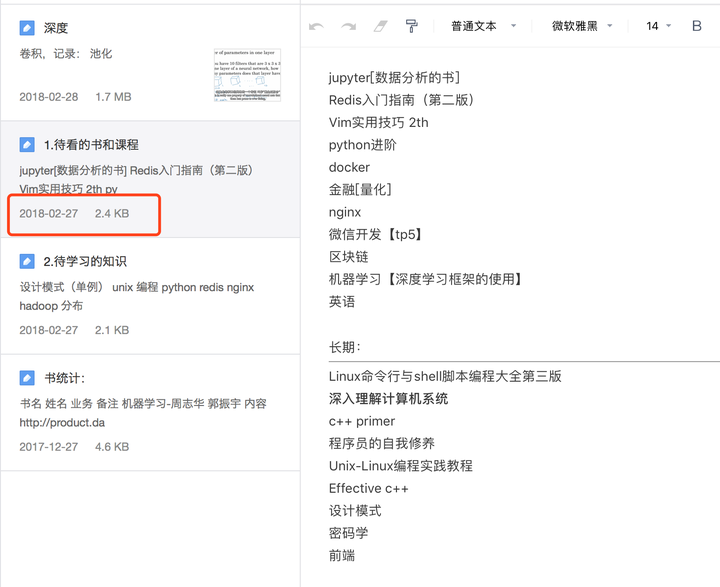Click the 长期: heading in editor
Image resolution: width=720 pixels, height=587 pixels.
coord(345,347)
